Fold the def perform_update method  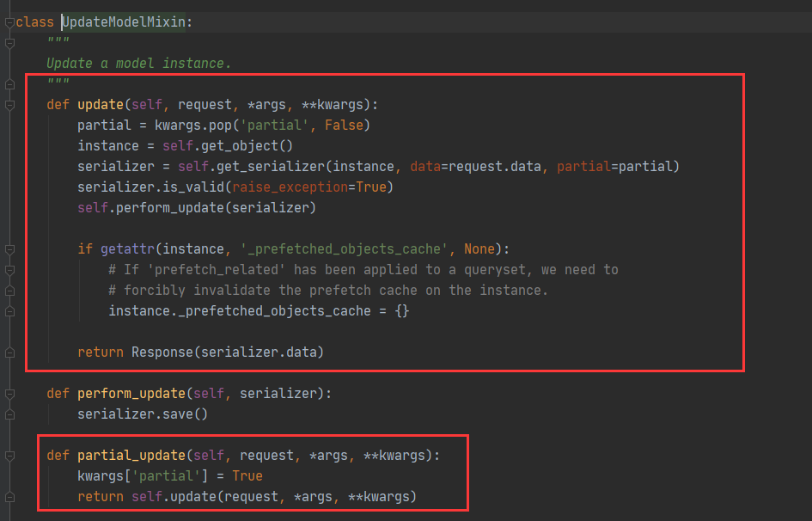point(9,394)
